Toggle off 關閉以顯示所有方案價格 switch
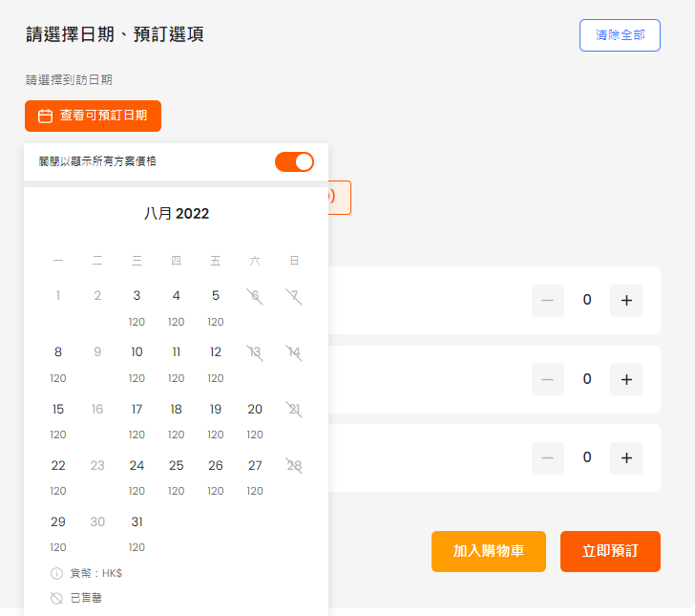Screen dimensions: 695x616 [x=294, y=161]
